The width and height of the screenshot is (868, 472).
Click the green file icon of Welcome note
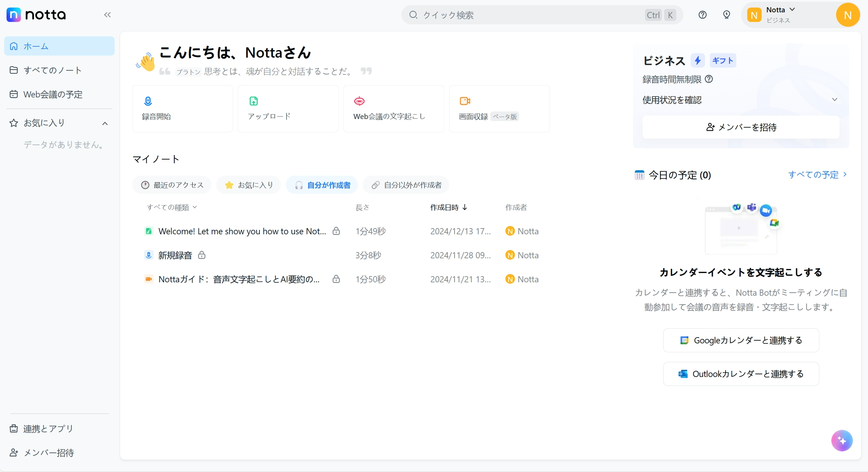point(149,231)
